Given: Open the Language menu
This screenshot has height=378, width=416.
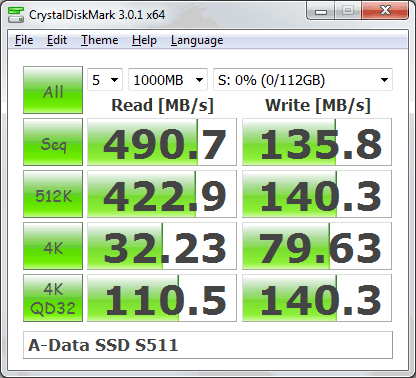Looking at the screenshot, I should click(197, 40).
